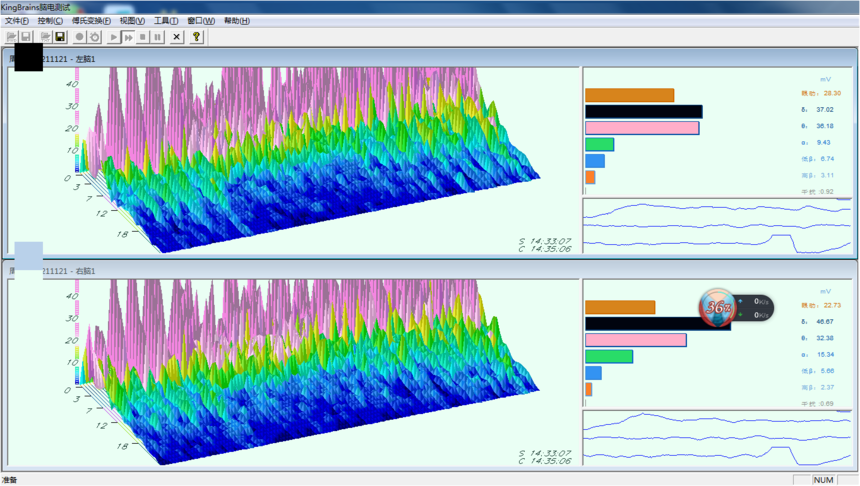This screenshot has width=860, height=486.
Task: Click the black delta bar in 左脑1
Action: 644,112
